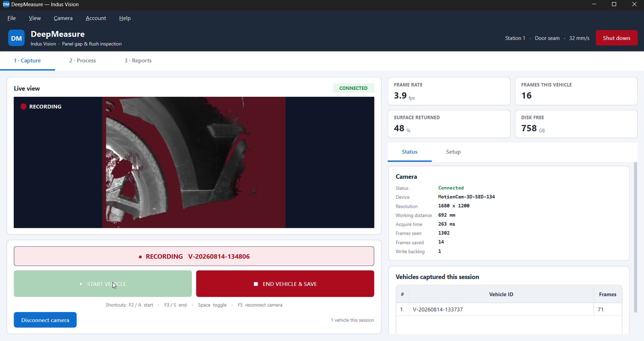This screenshot has height=341, width=644.
Task: Select the Status tab
Action: (x=410, y=152)
